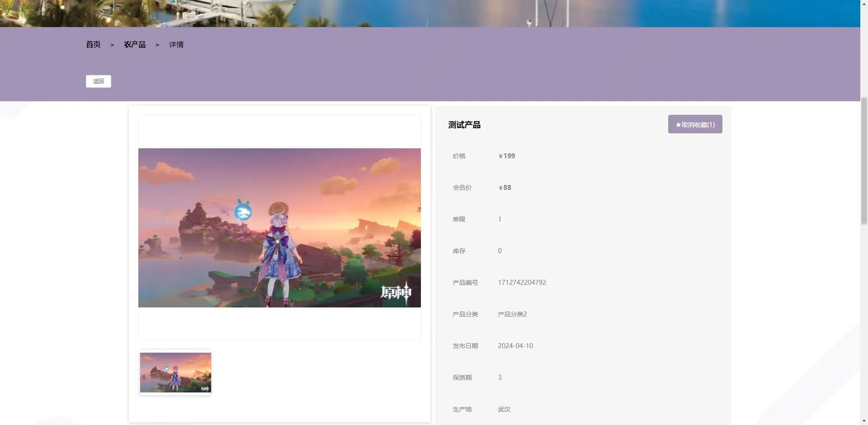Image resolution: width=868 pixels, height=425 pixels.
Task: Click the scrollbar down arrow
Action: tap(864, 421)
